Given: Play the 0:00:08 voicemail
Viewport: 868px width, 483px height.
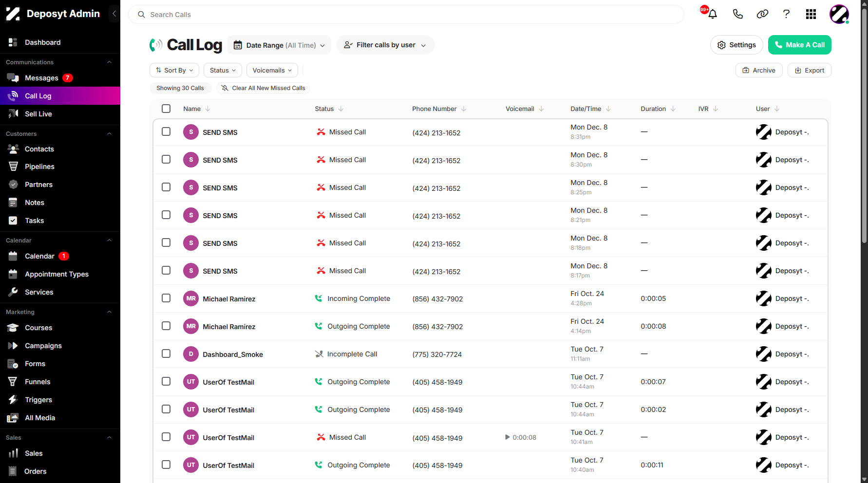Looking at the screenshot, I should pyautogui.click(x=508, y=437).
